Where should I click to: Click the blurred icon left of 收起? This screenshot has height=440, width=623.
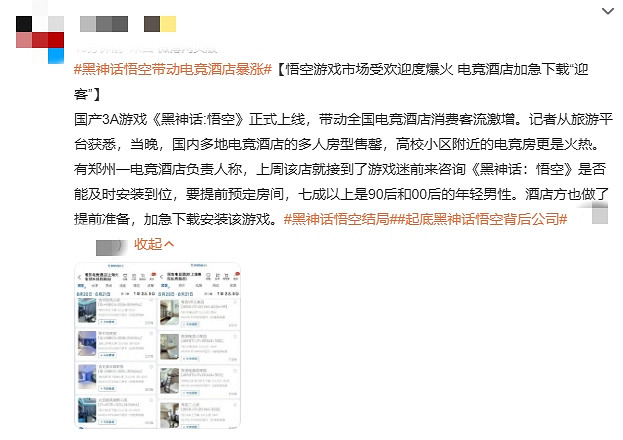click(112, 244)
